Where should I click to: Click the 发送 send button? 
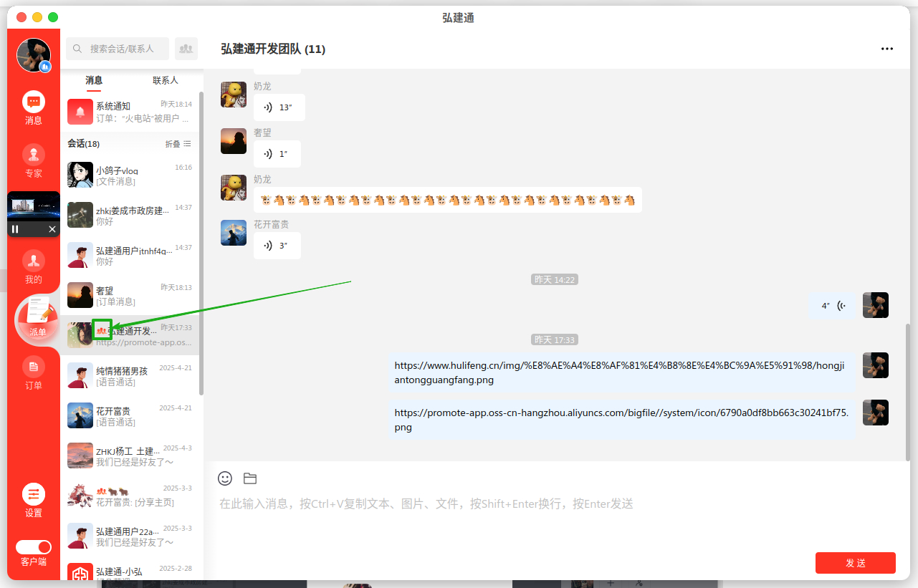point(855,563)
